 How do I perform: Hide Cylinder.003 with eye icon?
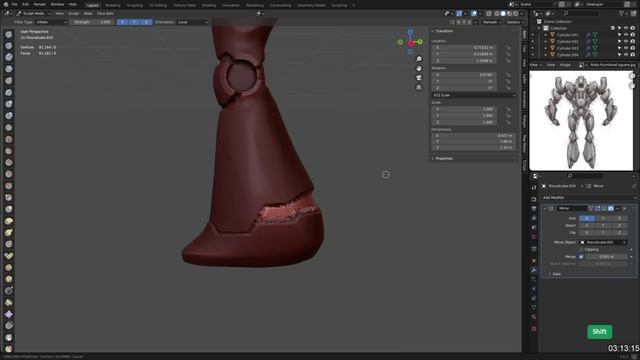point(626,48)
